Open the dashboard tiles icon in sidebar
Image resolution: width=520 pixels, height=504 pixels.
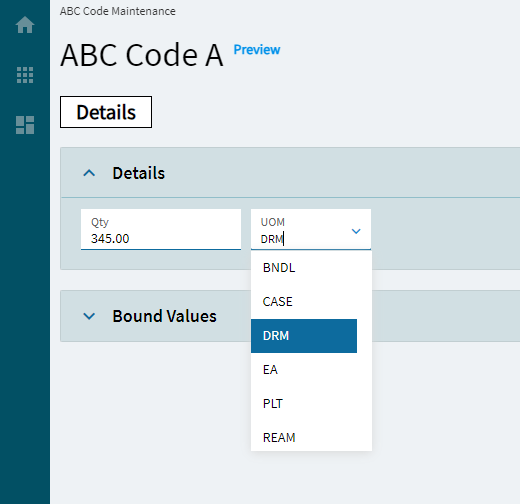[25, 125]
